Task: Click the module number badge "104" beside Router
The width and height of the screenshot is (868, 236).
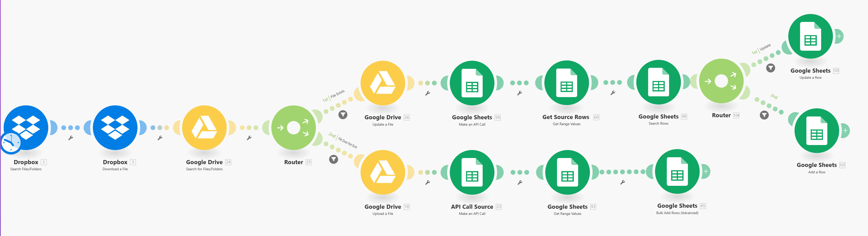Action: point(736,115)
